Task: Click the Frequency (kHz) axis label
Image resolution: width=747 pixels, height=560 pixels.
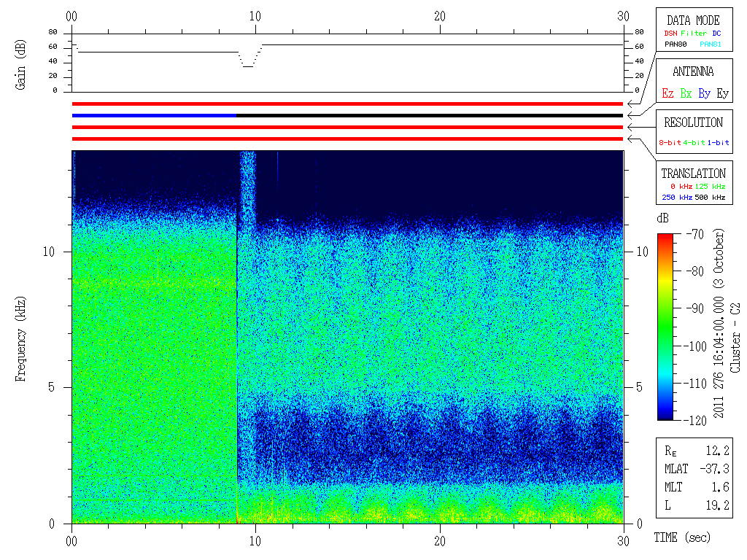Action: pyautogui.click(x=20, y=338)
